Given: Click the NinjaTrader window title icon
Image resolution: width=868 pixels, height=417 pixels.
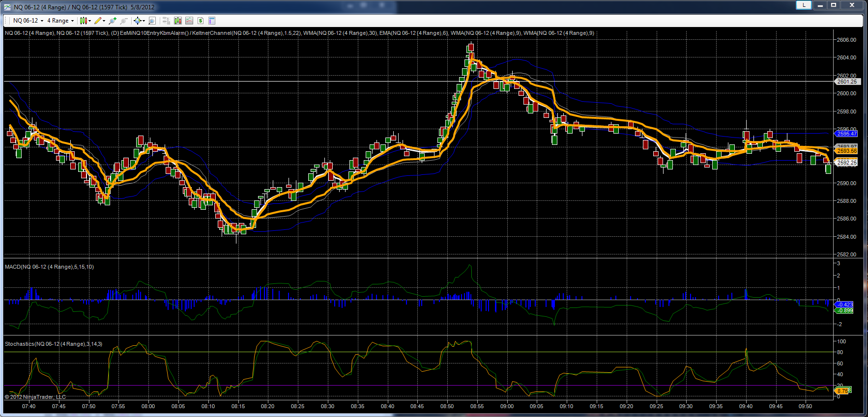Looking at the screenshot, I should pos(7,7).
